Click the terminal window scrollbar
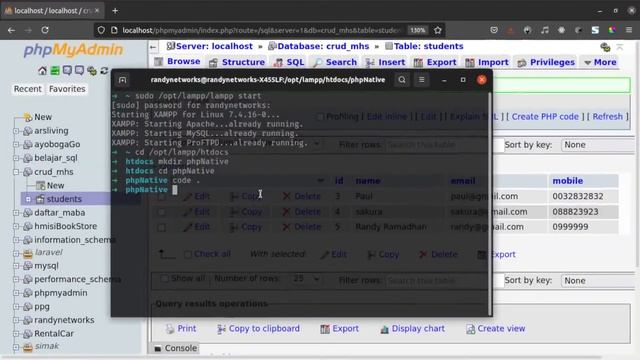This screenshot has width=640, height=360. pos(489,203)
